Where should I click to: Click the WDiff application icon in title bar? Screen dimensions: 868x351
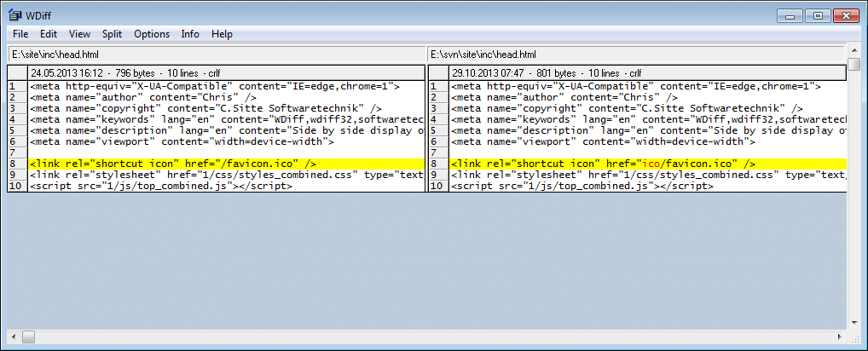[x=15, y=15]
